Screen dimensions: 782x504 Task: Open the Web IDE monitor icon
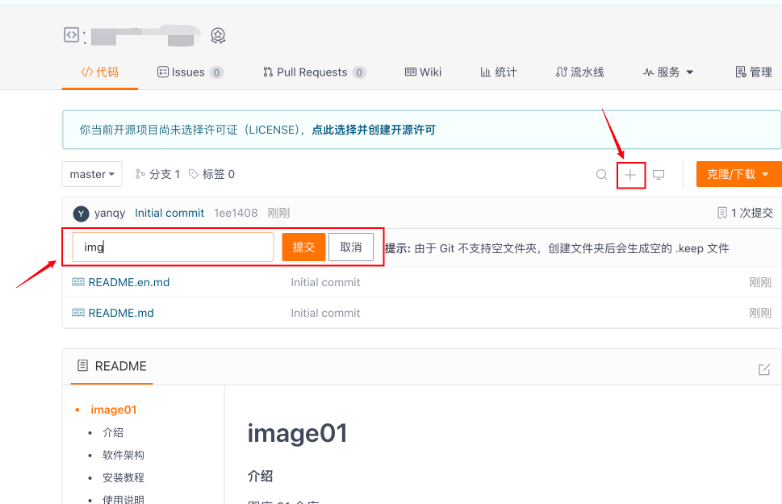click(658, 175)
